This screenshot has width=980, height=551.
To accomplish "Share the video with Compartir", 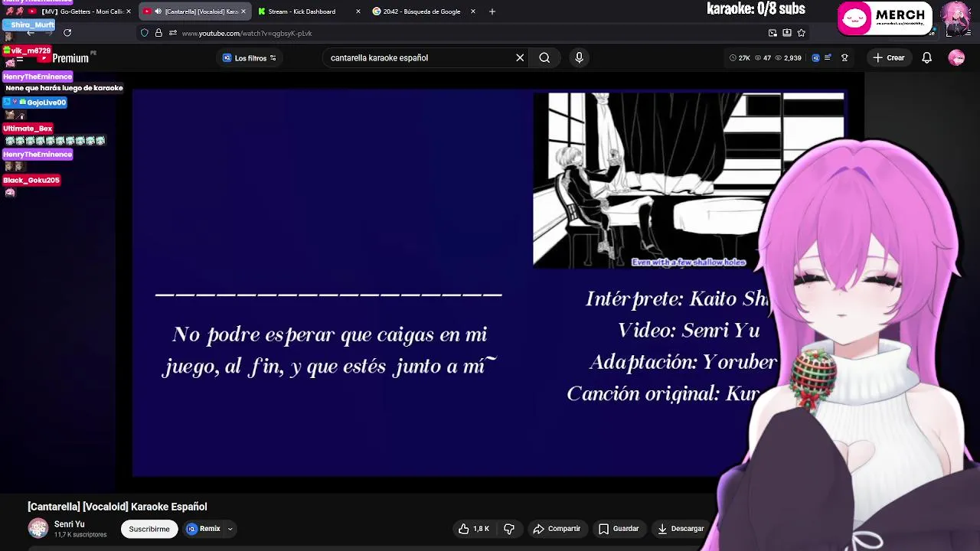I will 557,529.
